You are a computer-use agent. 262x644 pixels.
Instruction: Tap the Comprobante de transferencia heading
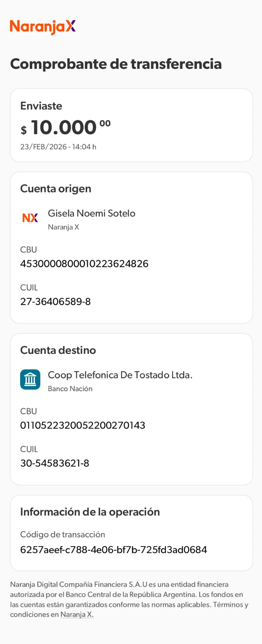[116, 64]
